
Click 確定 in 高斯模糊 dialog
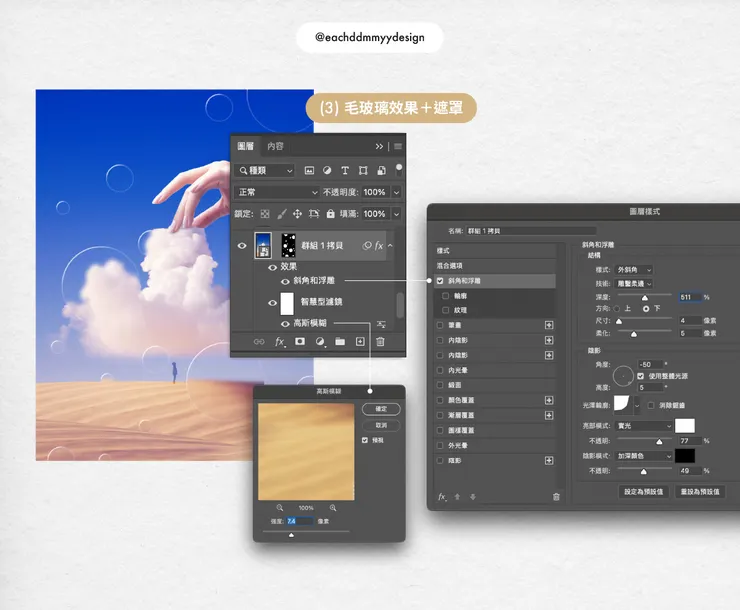point(381,409)
